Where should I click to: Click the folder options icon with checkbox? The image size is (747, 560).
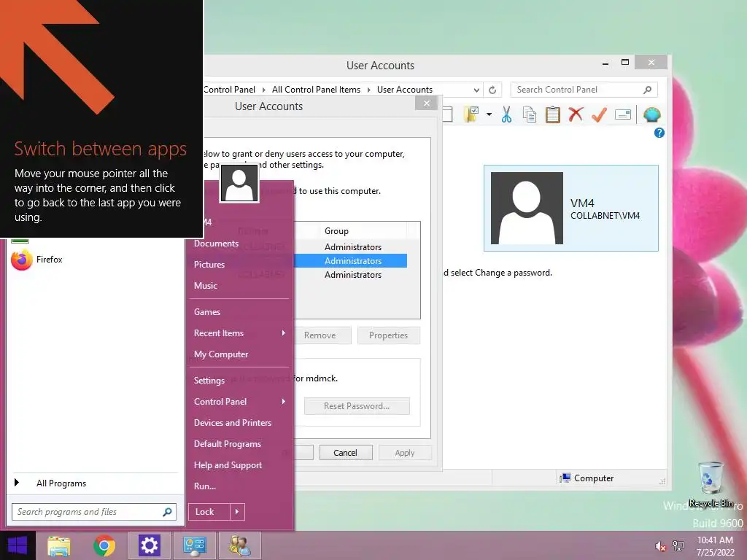[x=471, y=114]
